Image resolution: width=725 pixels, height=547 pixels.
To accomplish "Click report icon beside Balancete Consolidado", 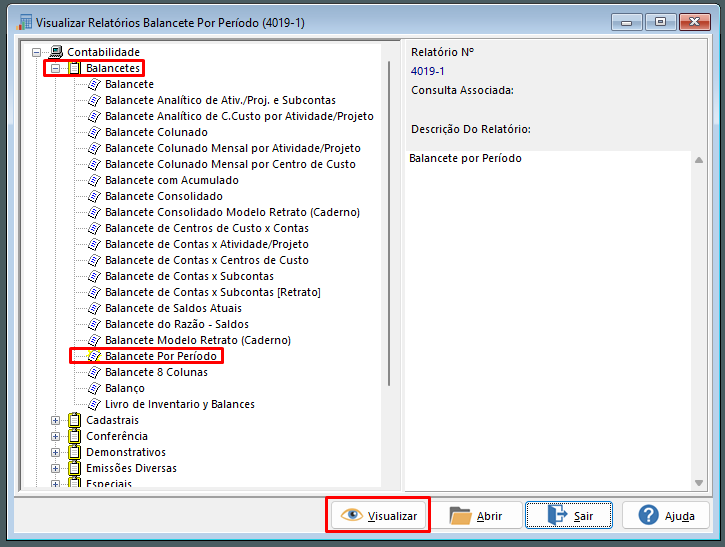I will [x=94, y=197].
